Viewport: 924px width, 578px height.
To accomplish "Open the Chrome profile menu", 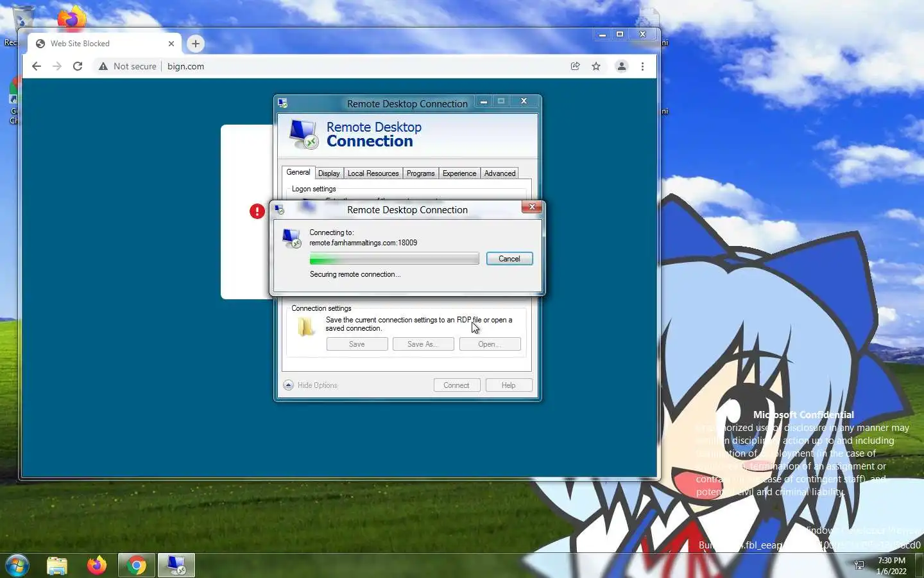I will pyautogui.click(x=621, y=66).
